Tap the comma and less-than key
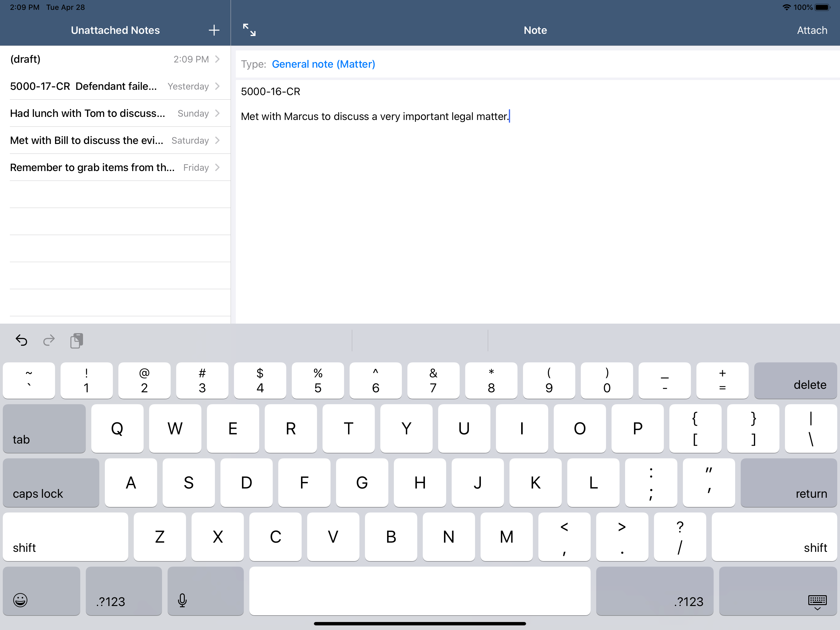 tap(564, 536)
